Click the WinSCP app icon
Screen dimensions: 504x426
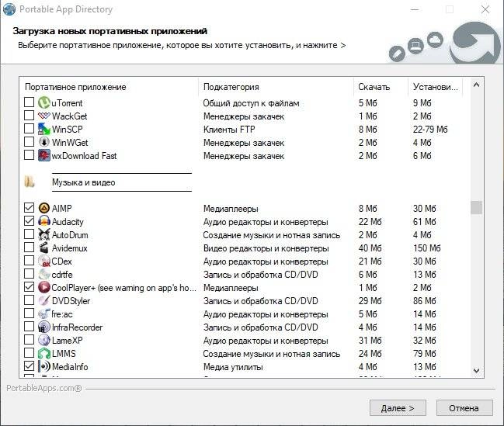[x=44, y=129]
